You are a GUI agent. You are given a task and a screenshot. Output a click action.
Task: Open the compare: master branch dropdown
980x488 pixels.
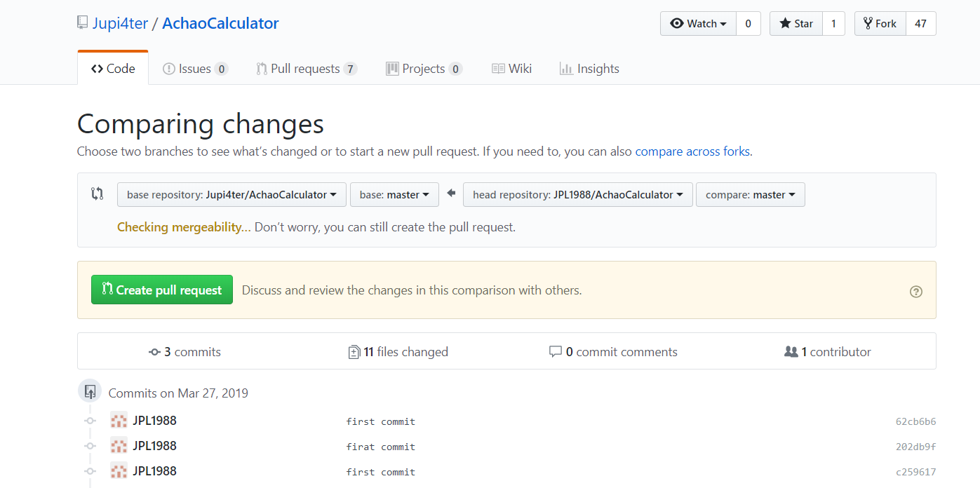click(x=750, y=195)
